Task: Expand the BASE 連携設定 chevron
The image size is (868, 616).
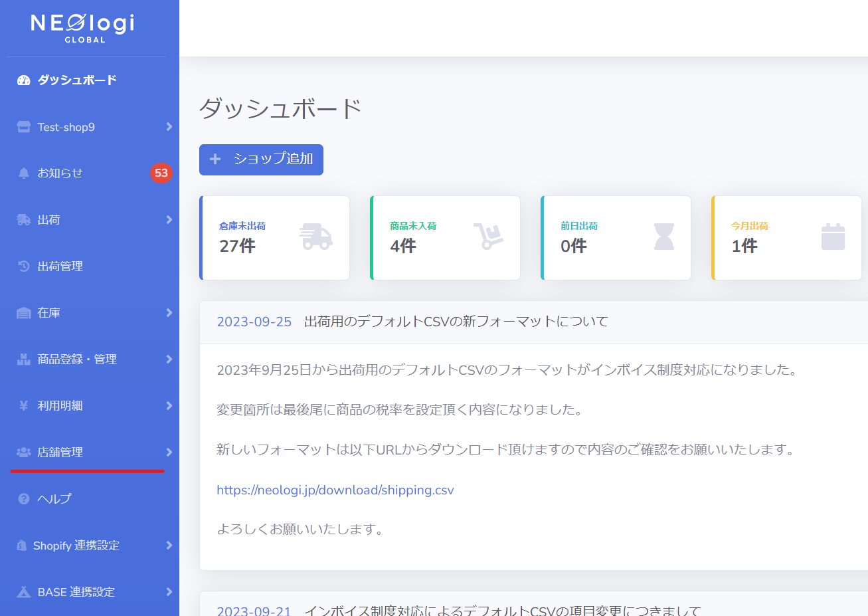Action: 169,591
